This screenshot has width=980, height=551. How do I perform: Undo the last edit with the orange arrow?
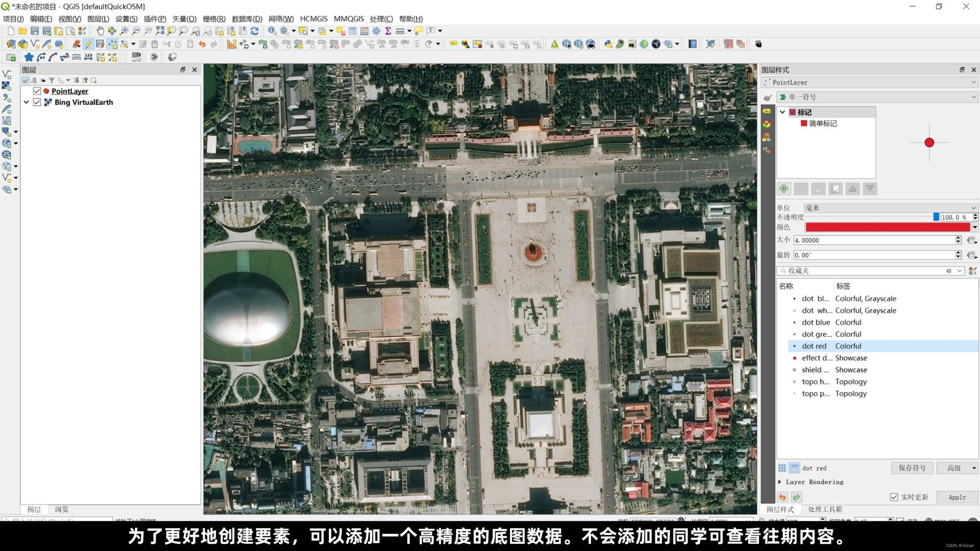(x=202, y=44)
